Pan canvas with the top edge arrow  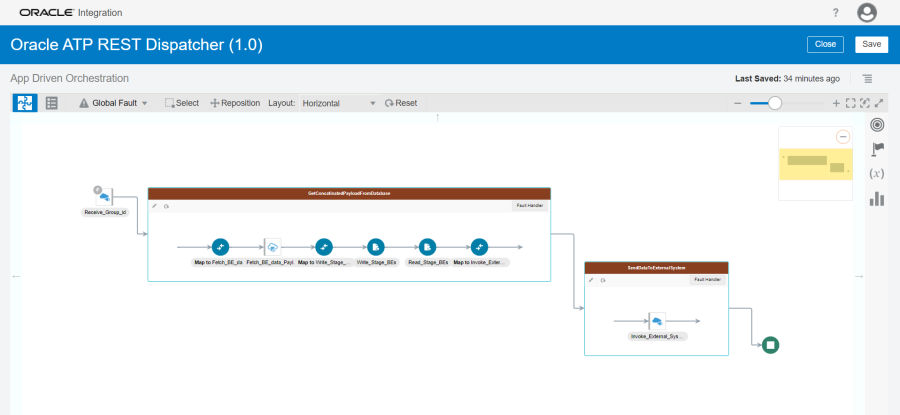(x=438, y=117)
